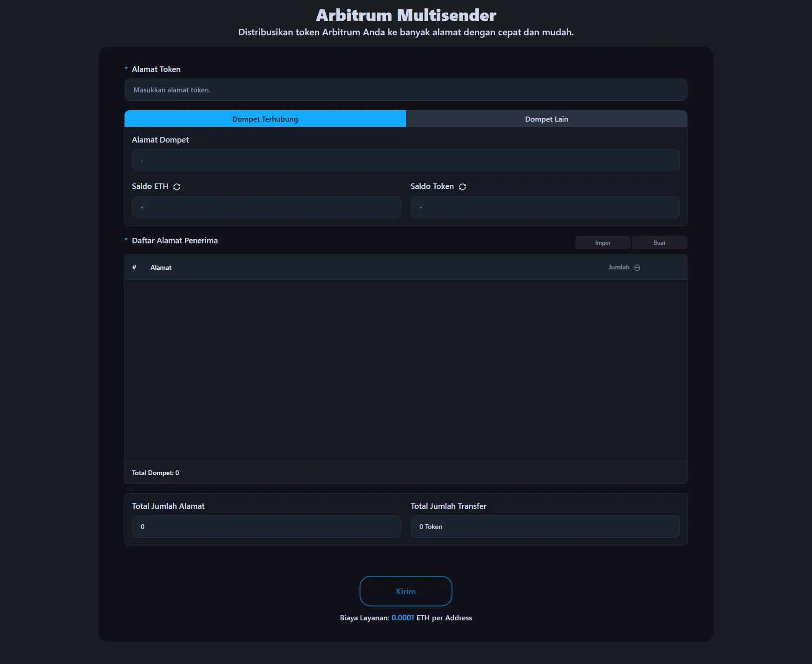812x664 pixels.
Task: Click the Total Jumlah Alamat field
Action: 266,527
